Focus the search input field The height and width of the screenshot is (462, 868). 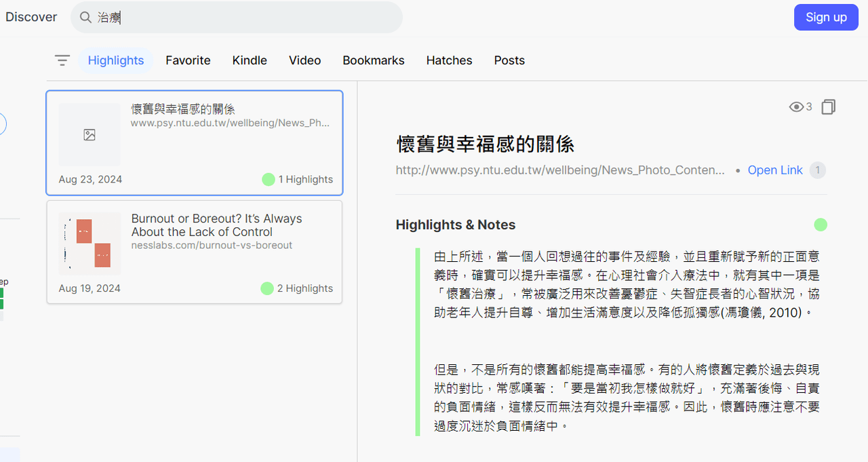tap(237, 17)
